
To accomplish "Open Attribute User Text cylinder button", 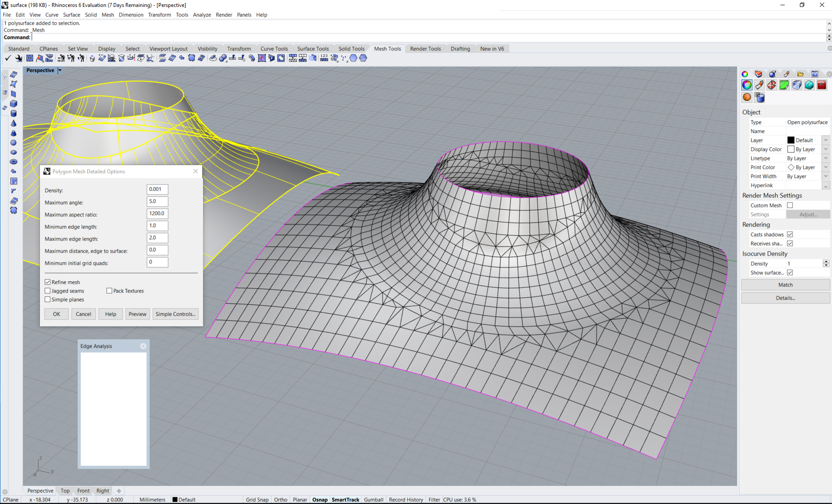I will 760,97.
